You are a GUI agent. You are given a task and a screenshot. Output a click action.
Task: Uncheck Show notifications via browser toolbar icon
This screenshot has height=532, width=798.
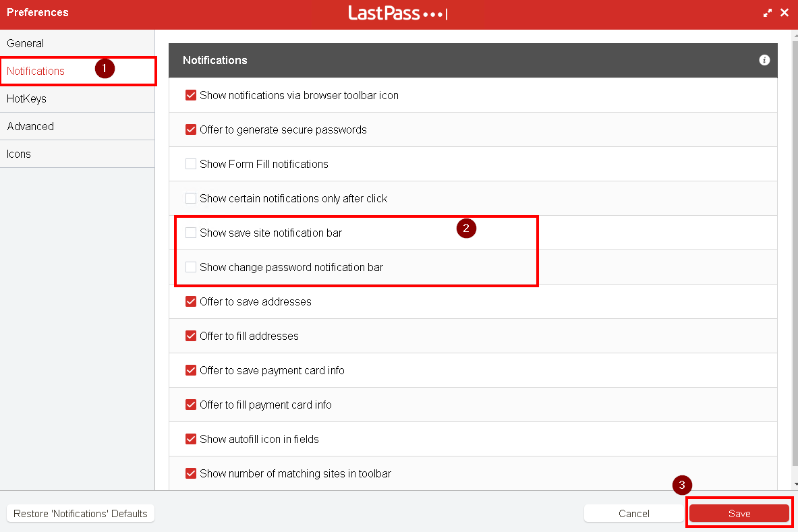pos(191,95)
